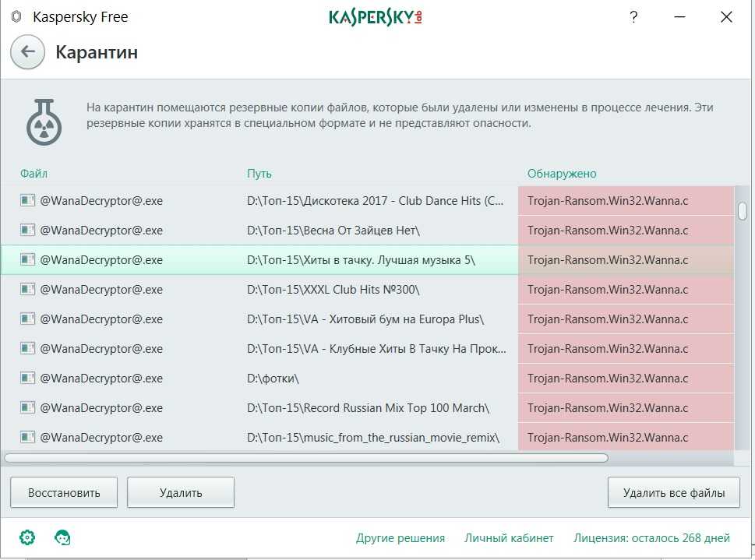Select the D:\фотки\ path entry
The image size is (755, 560).
coord(273,379)
